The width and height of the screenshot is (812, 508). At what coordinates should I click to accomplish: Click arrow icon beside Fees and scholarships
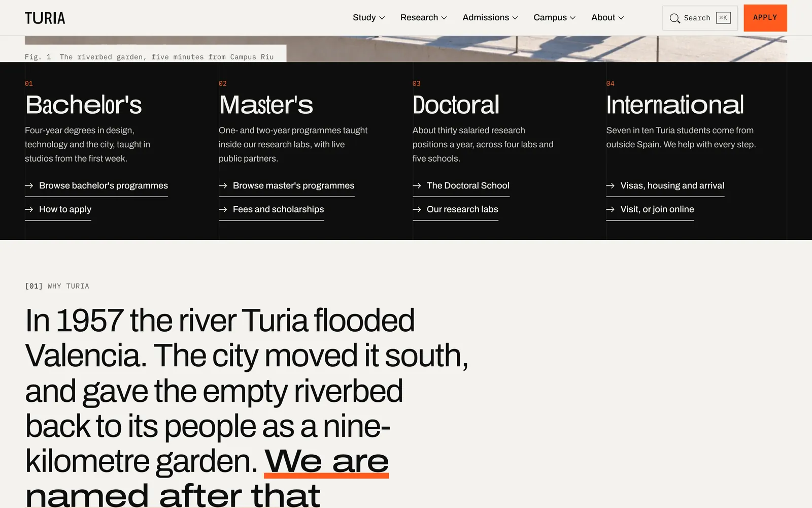(223, 209)
